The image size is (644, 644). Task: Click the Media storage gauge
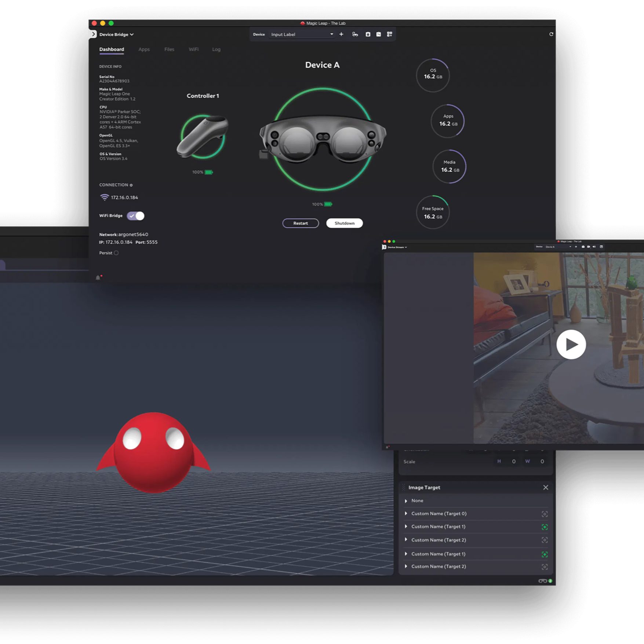point(449,166)
